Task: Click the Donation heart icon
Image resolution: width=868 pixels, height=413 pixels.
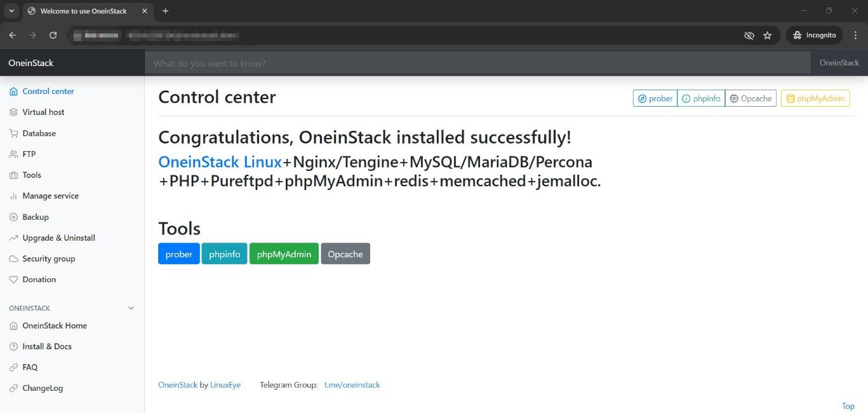Action: coord(13,280)
